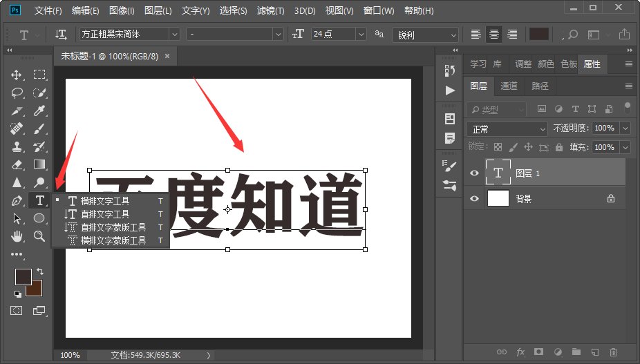Select the Eyedropper tool
Viewport: 640px width, 364px height.
(39, 111)
